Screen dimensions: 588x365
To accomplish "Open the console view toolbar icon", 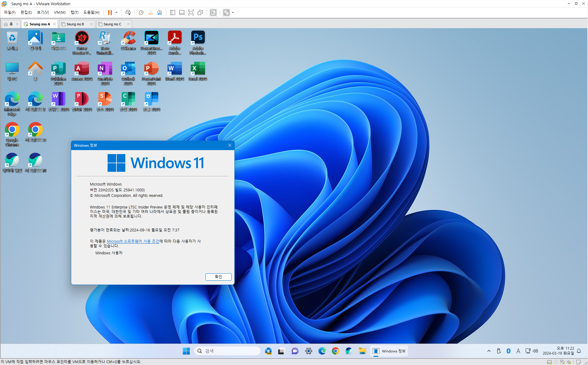I will click(213, 13).
